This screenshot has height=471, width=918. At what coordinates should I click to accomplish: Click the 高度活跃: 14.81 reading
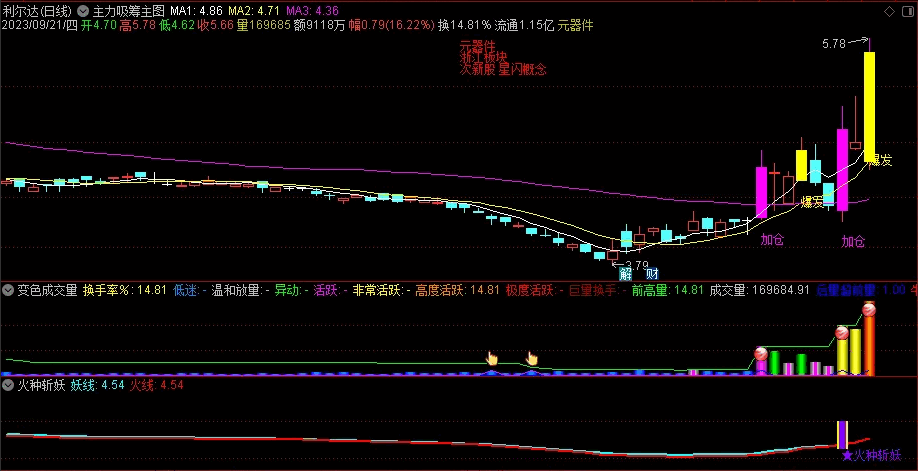coord(457,289)
